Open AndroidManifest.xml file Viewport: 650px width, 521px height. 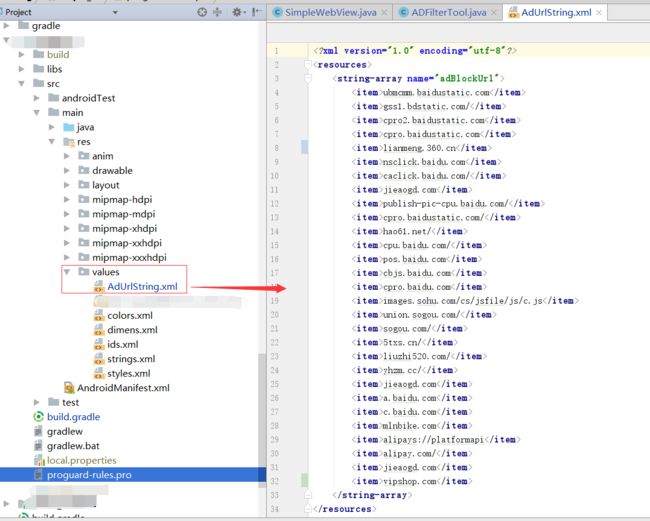[123, 388]
